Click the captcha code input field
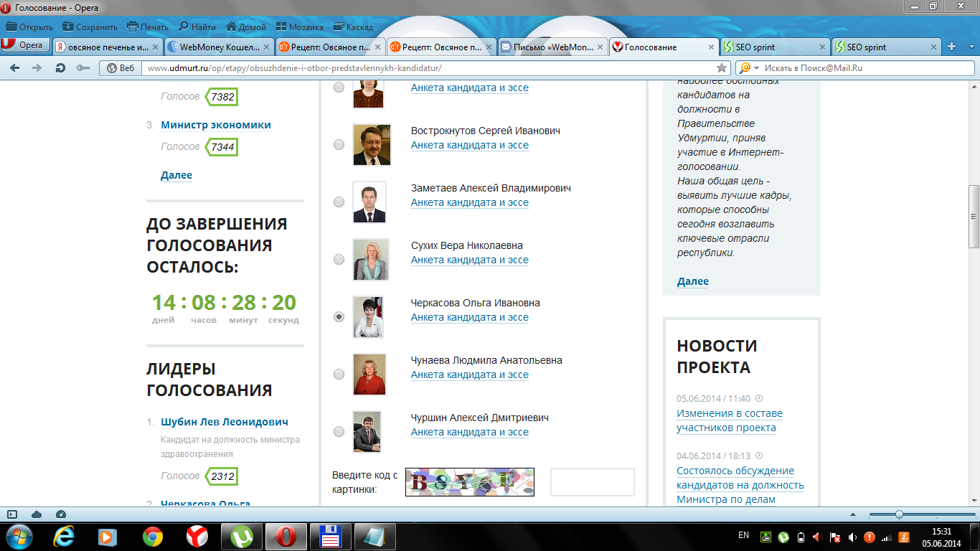 pyautogui.click(x=593, y=482)
